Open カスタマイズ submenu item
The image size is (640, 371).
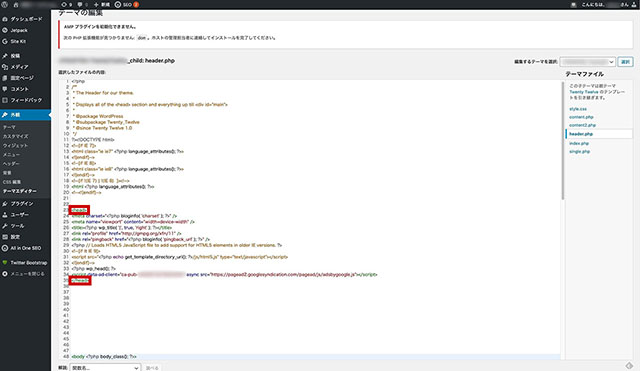16,136
